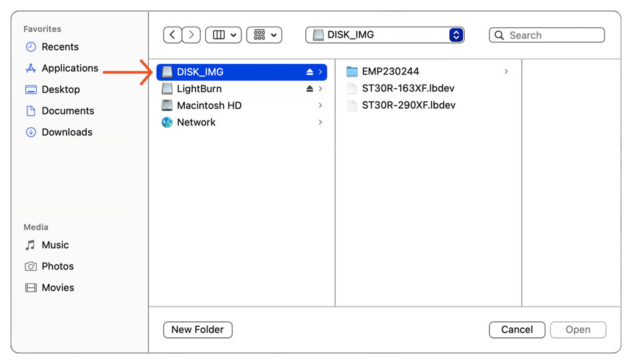This screenshot has height=364, width=632.
Task: Click the Documents page icon
Action: pyautogui.click(x=31, y=111)
